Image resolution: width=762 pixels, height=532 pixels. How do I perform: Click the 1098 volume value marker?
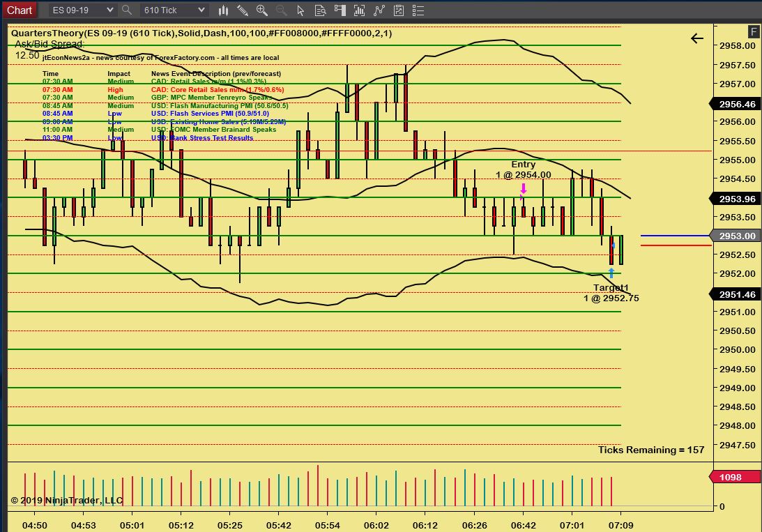735,477
